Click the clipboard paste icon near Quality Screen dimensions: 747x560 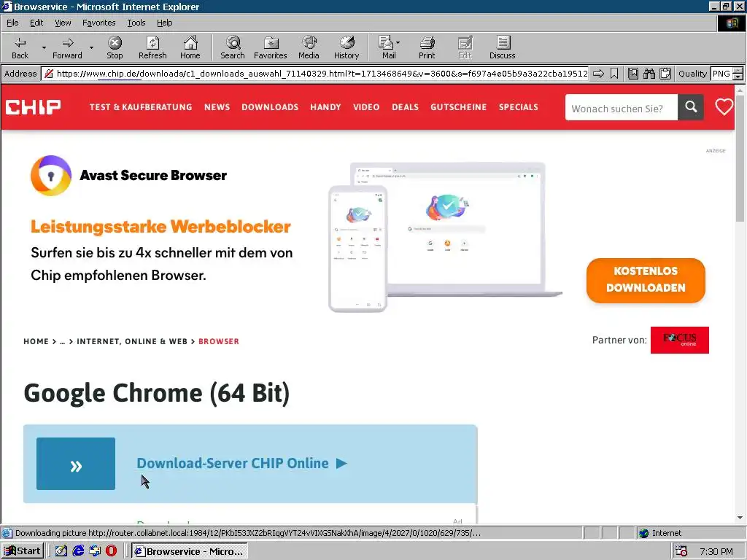click(665, 74)
